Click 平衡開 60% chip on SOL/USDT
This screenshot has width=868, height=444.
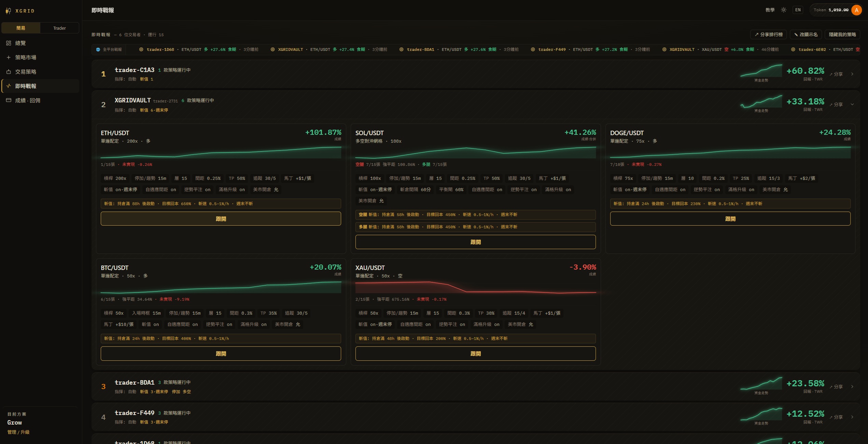coord(451,190)
